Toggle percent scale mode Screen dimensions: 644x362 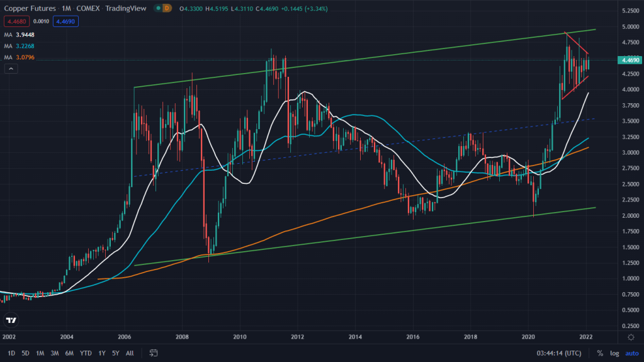[x=600, y=353]
